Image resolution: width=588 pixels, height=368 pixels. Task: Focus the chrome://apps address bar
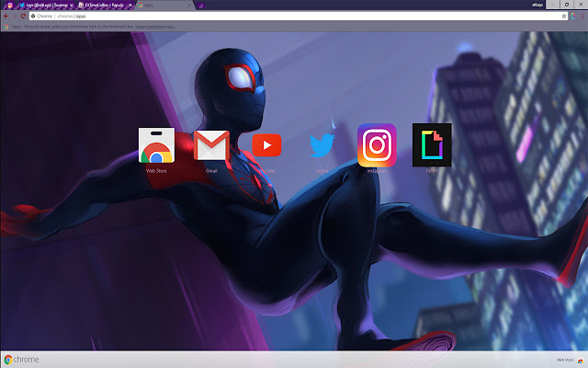(x=300, y=17)
